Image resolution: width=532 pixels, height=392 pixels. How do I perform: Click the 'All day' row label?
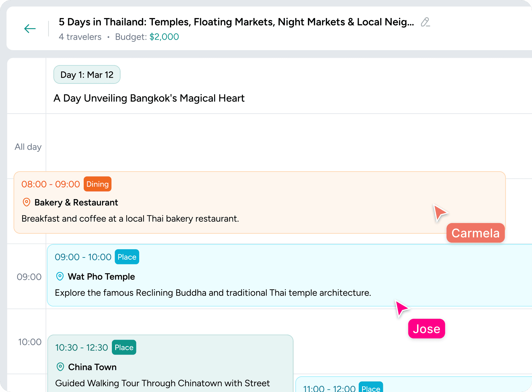click(x=28, y=147)
